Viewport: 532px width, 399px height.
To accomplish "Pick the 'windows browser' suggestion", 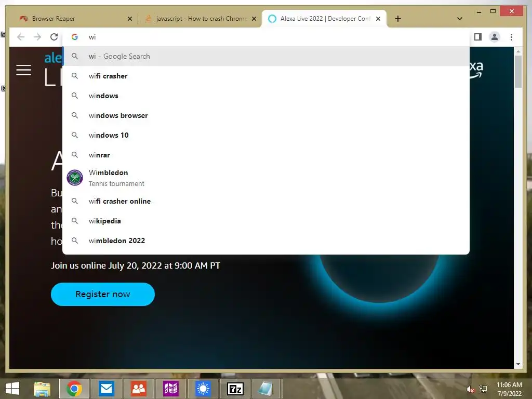I will point(266,115).
